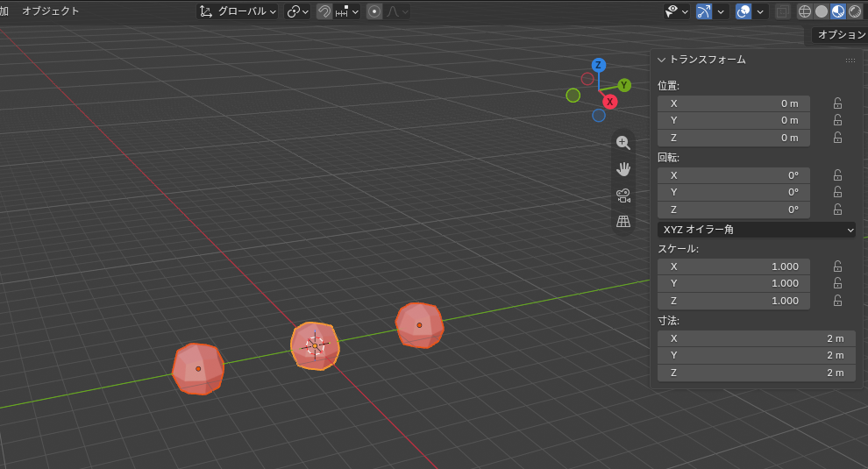Screen dimensions: 868x469
Task: Toggle the show overlays button
Action: click(x=743, y=11)
